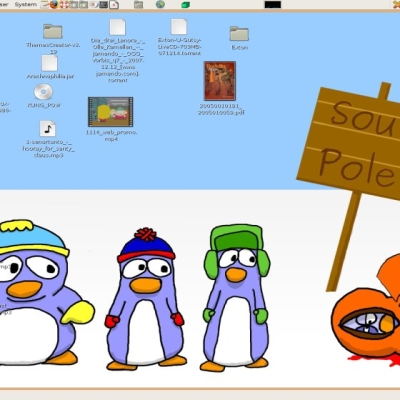The image size is (400, 400).
Task: Open the KUNG_POW disc icon
Action: [43, 92]
